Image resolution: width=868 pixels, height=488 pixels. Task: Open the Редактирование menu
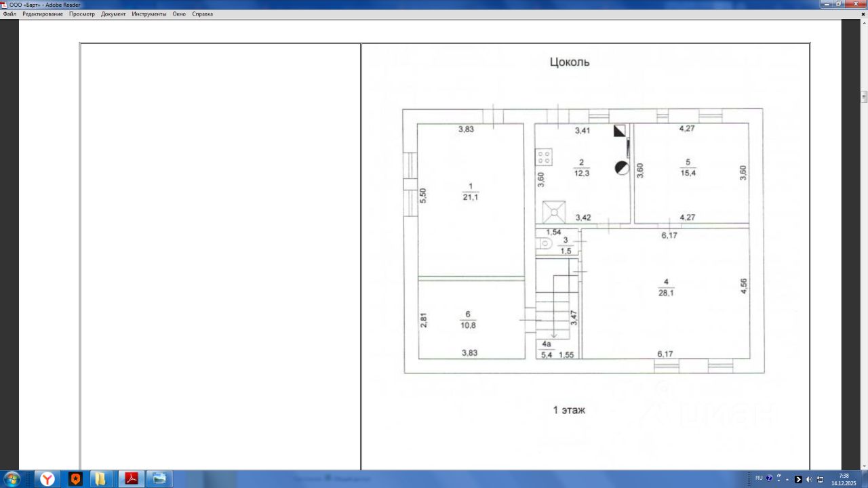(43, 14)
